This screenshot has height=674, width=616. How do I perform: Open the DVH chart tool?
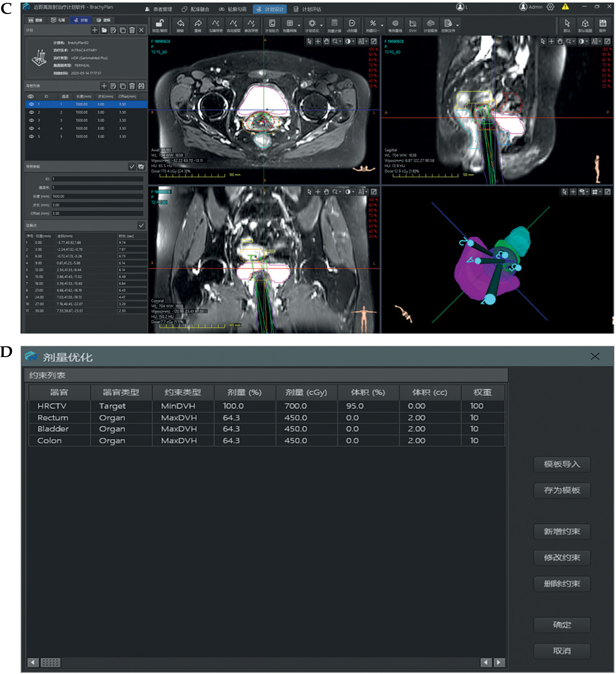click(x=413, y=24)
